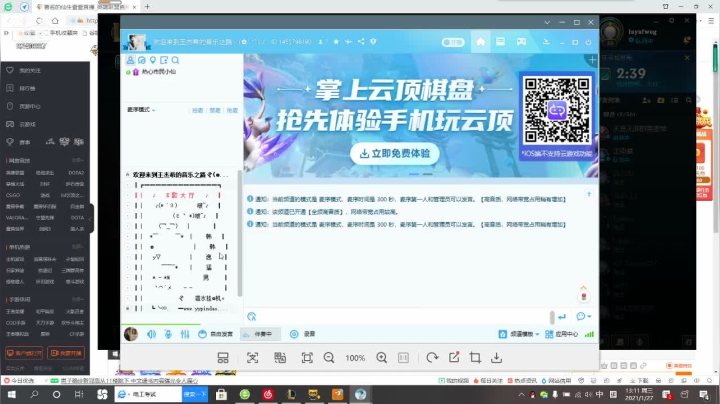This screenshot has height=404, width=720.
Task: Click the middle blue link beside mic mode
Action: tap(215, 110)
